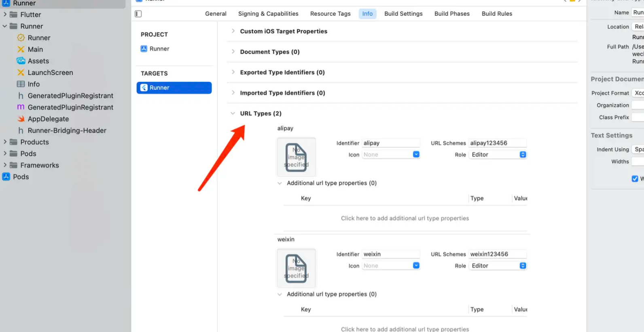The height and width of the screenshot is (332, 644).
Task: Collapse weixin additional url type properties
Action: (280, 294)
